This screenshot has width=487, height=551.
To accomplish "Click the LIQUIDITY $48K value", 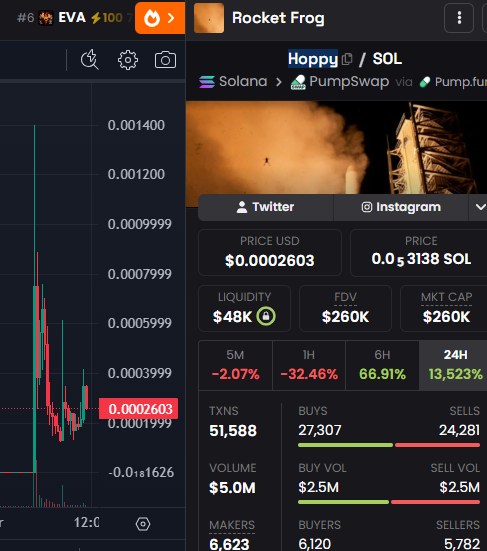I will coord(232,317).
